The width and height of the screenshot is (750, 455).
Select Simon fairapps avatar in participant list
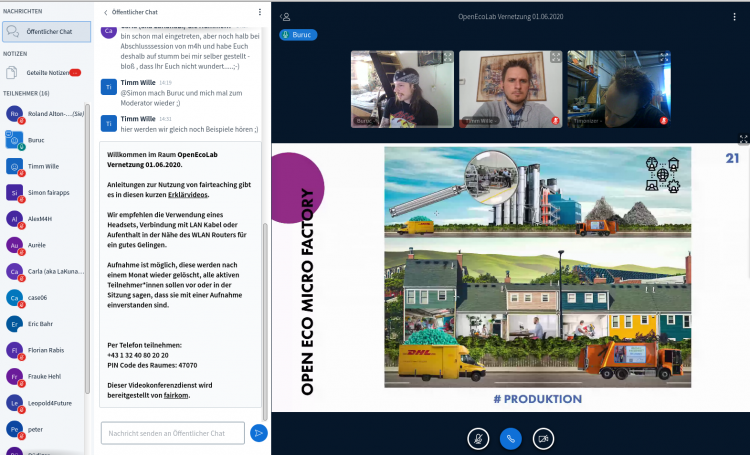coord(15,192)
